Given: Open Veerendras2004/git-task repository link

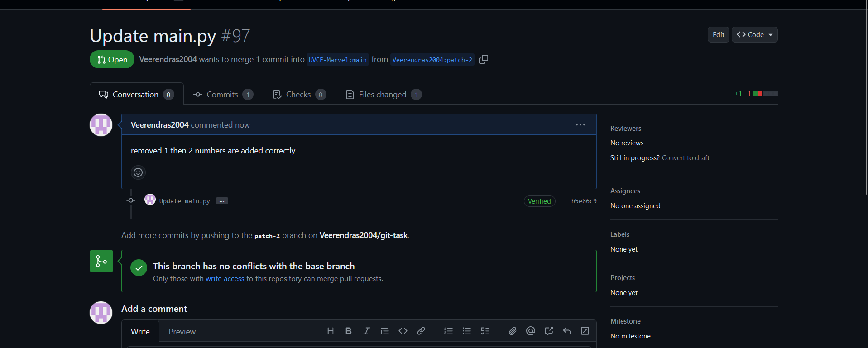Looking at the screenshot, I should point(364,235).
